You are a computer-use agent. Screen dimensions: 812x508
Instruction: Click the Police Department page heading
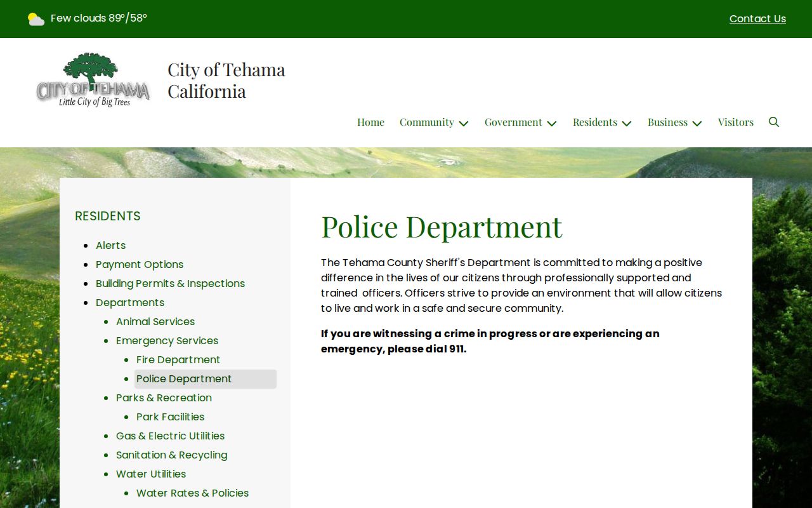(442, 226)
